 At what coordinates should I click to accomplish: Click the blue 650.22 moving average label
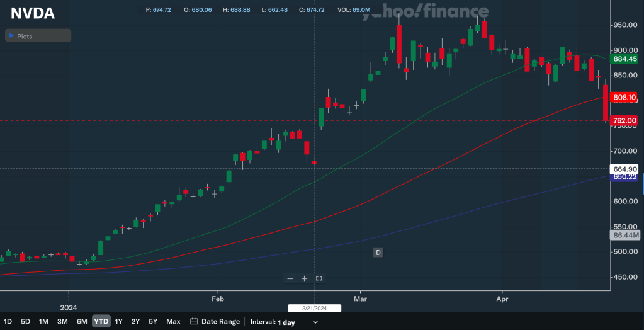pos(625,177)
